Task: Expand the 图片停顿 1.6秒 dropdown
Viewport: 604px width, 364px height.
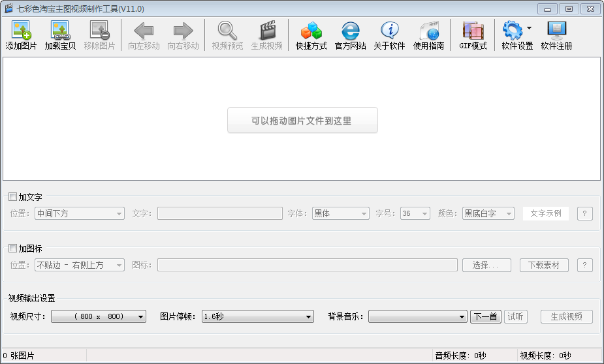Action: point(258,317)
